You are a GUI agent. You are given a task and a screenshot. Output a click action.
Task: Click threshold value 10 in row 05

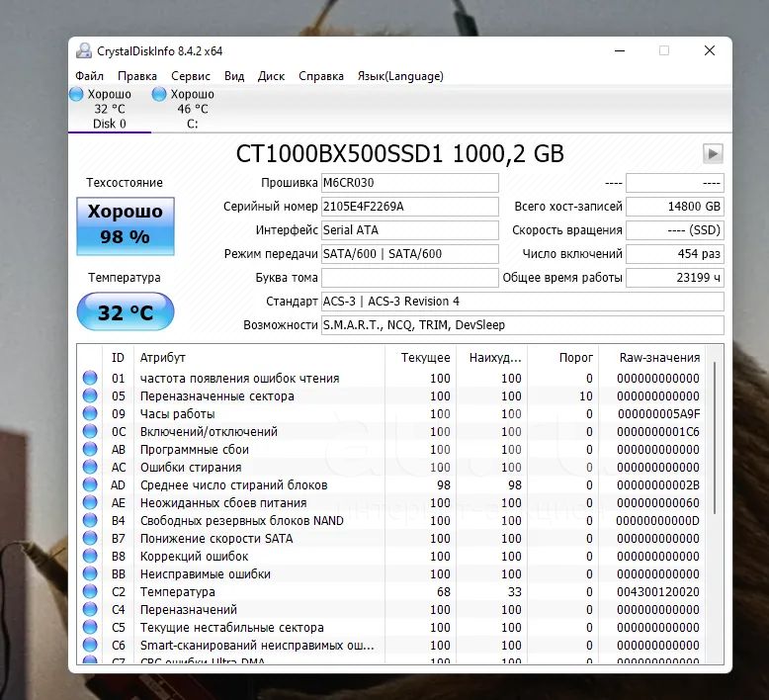click(x=585, y=396)
